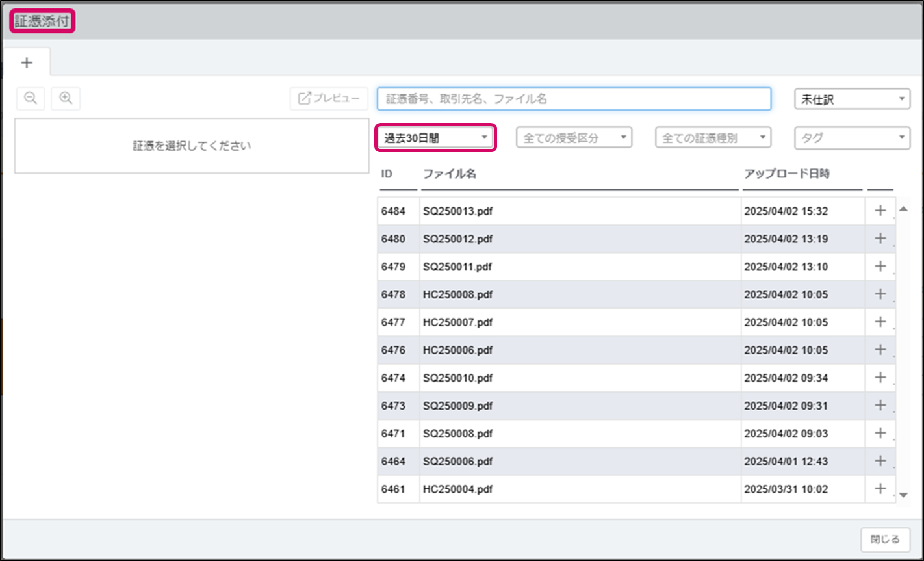Focus the 証憑番号 search input field

click(574, 99)
